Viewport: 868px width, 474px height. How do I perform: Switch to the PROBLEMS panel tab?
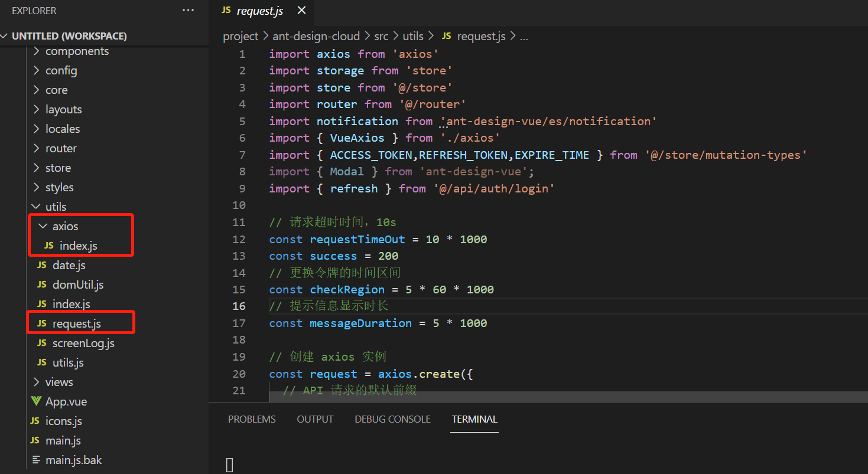[x=252, y=419]
